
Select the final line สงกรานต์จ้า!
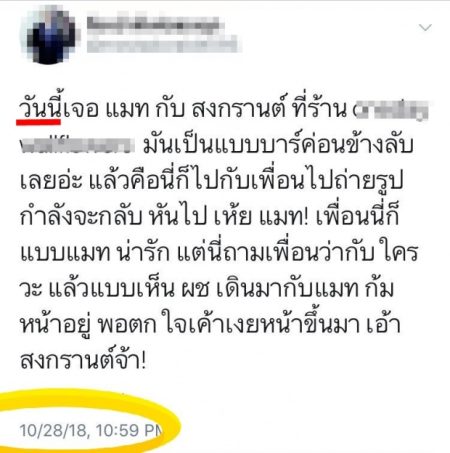tap(83, 360)
